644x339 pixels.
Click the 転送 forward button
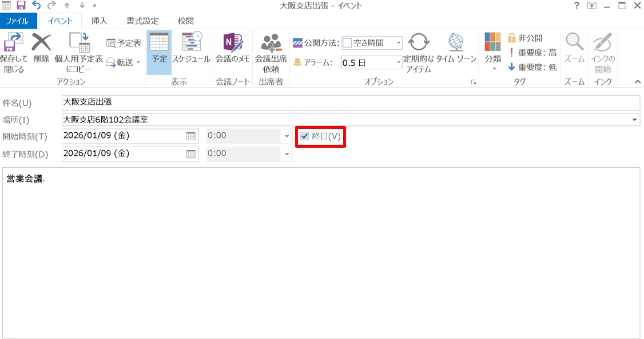click(x=123, y=62)
